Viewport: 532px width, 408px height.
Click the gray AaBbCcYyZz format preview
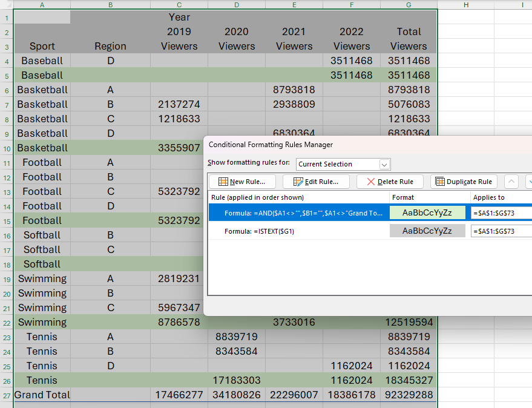tap(427, 230)
